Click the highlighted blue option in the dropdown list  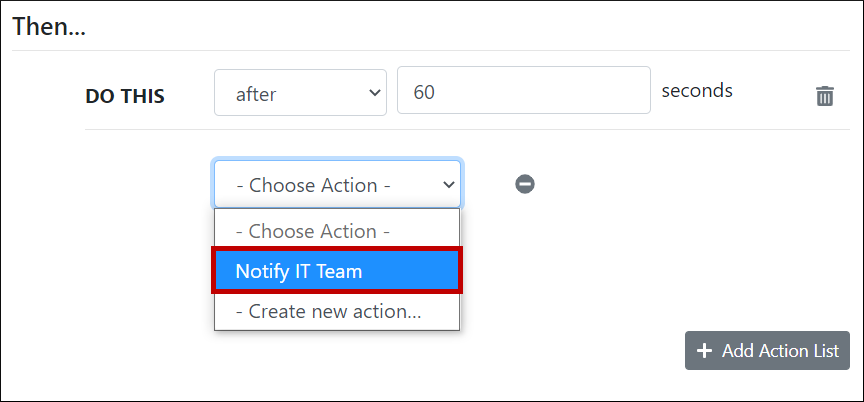[337, 271]
